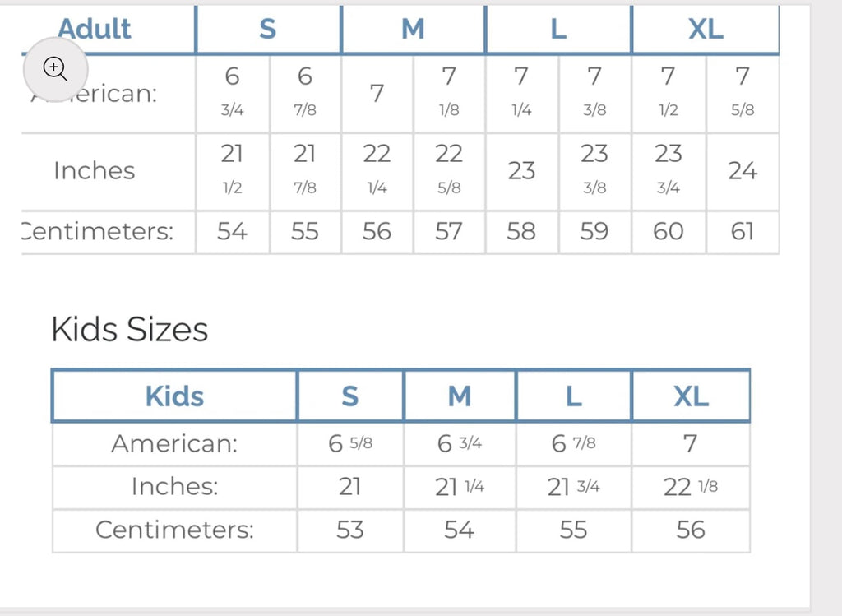The height and width of the screenshot is (616, 842).
Task: Click the Centimeters row label in Kids table
Action: point(174,530)
